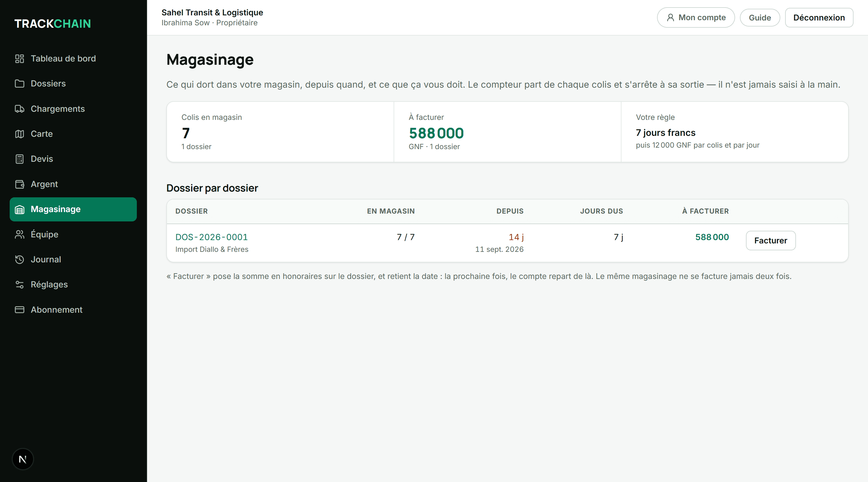Click the DEPUIS column header
868x482 pixels.
[510, 211]
